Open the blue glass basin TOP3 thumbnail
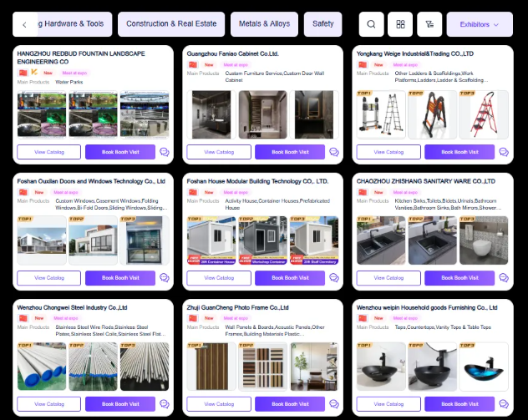This screenshot has height=420, width=528. (x=484, y=367)
